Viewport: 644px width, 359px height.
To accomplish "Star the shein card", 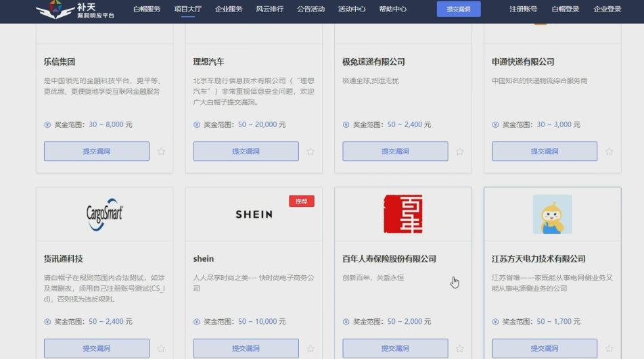I will click(x=310, y=348).
